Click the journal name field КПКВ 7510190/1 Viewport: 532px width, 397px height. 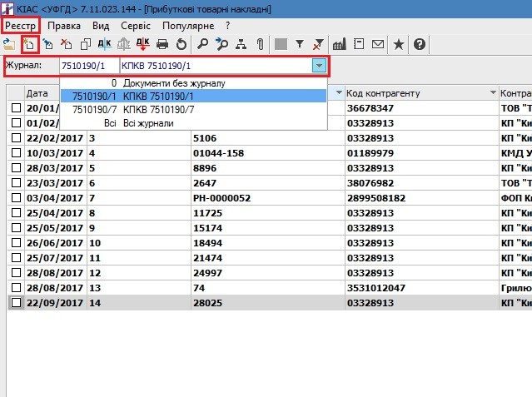pyautogui.click(x=216, y=66)
